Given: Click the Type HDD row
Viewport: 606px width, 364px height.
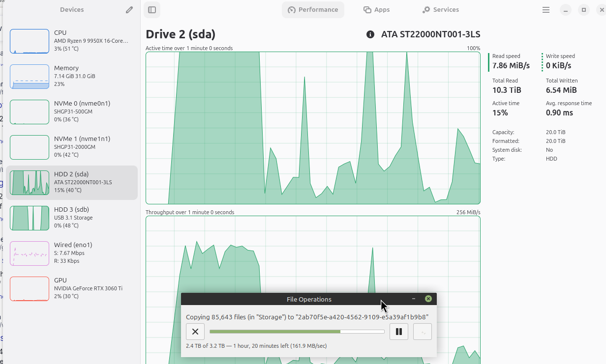Looking at the screenshot, I should click(525, 159).
